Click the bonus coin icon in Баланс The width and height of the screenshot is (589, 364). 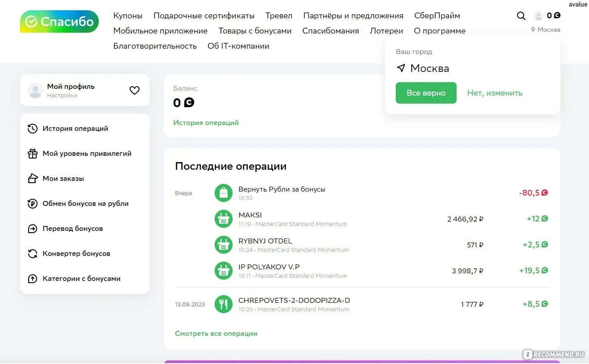coord(189,103)
